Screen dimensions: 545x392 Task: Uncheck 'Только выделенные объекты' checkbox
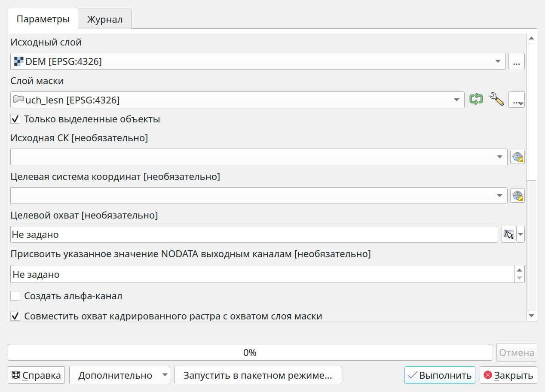(15, 119)
